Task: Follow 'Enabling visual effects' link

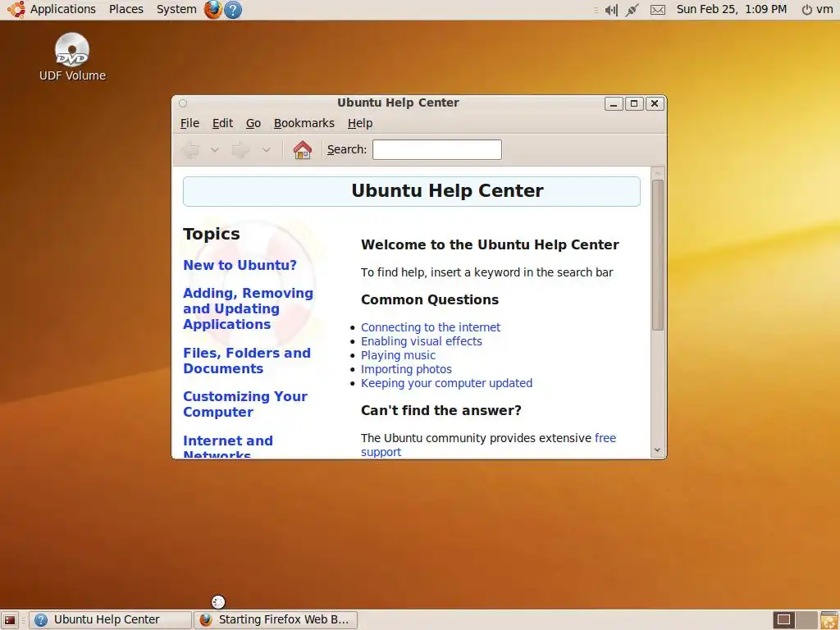Action: [421, 341]
